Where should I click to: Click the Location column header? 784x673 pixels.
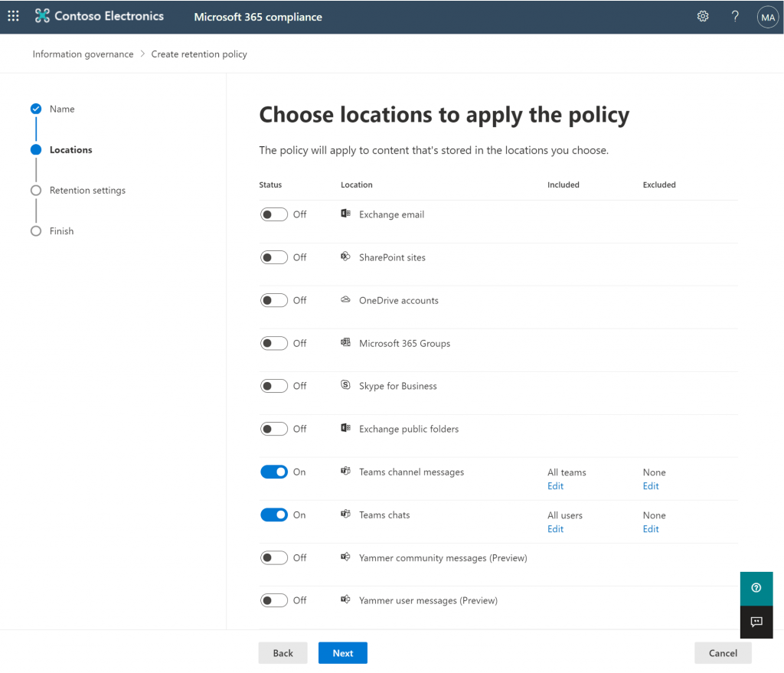coord(357,185)
